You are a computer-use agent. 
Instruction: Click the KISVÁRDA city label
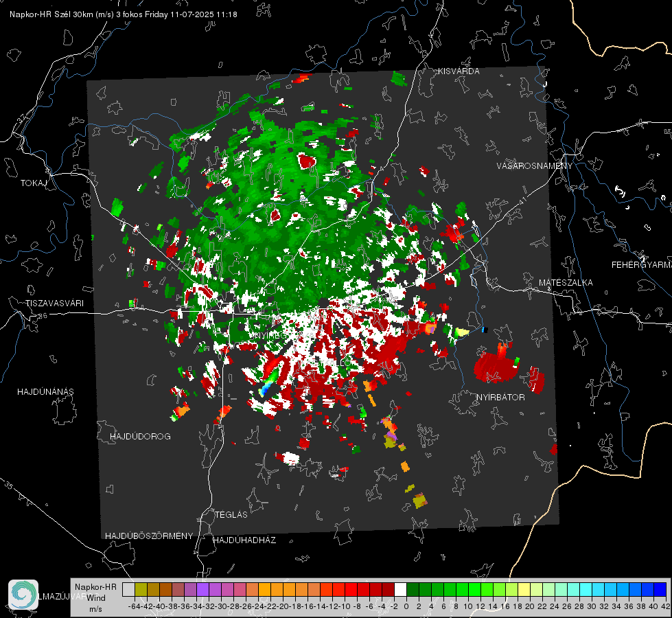coord(459,71)
